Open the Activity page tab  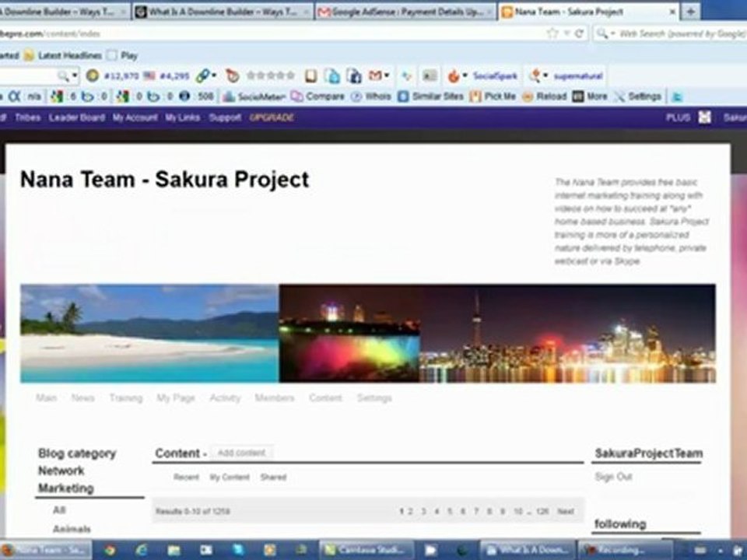tap(225, 398)
